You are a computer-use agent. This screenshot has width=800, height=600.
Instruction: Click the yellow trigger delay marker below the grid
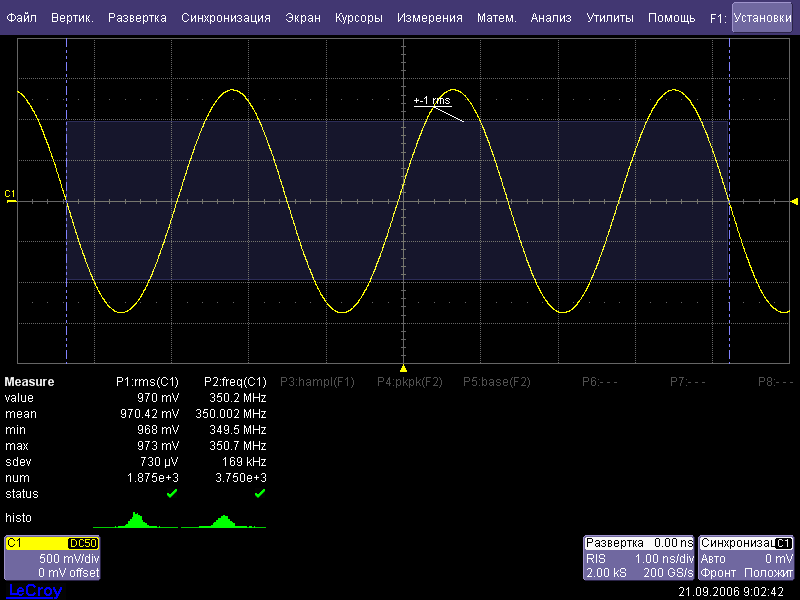tap(404, 368)
